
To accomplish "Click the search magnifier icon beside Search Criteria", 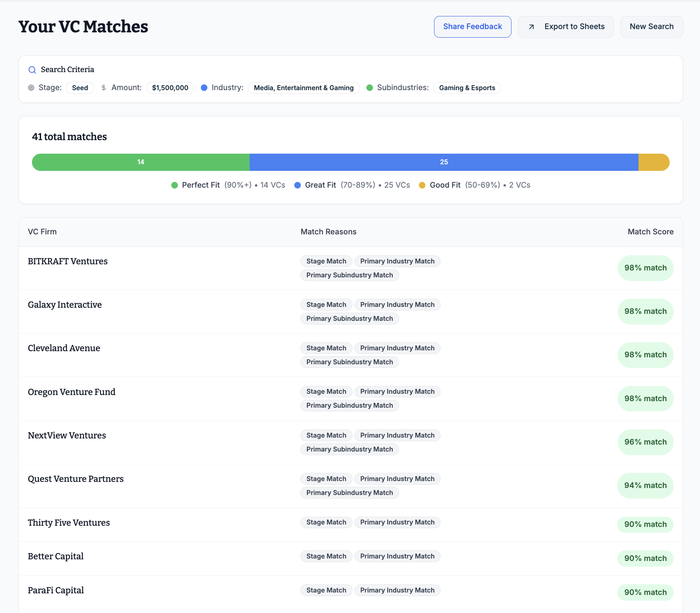I will [32, 70].
